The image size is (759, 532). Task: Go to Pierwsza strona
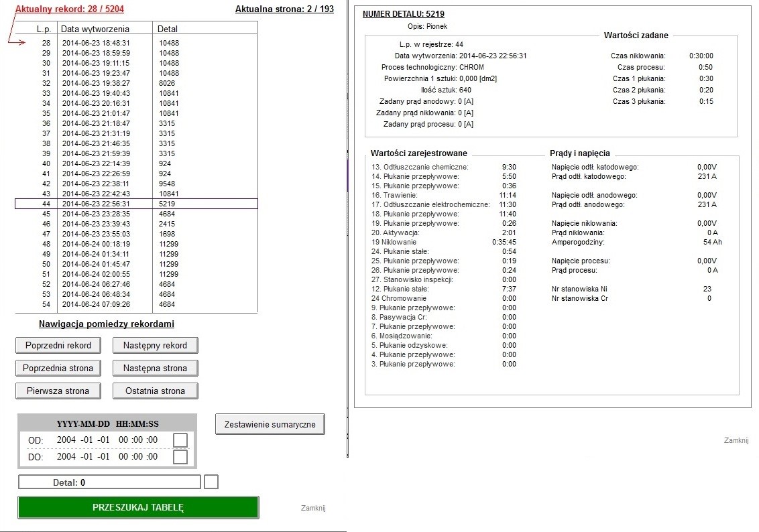click(x=58, y=391)
